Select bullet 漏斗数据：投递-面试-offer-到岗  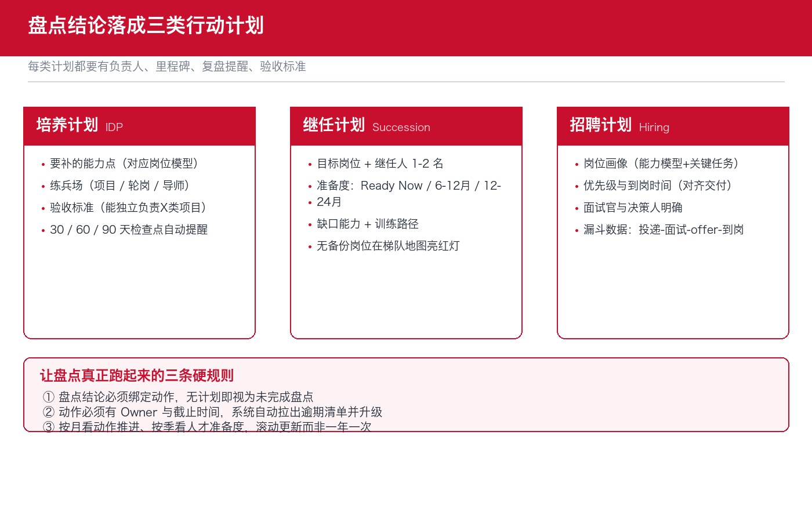[x=664, y=230]
